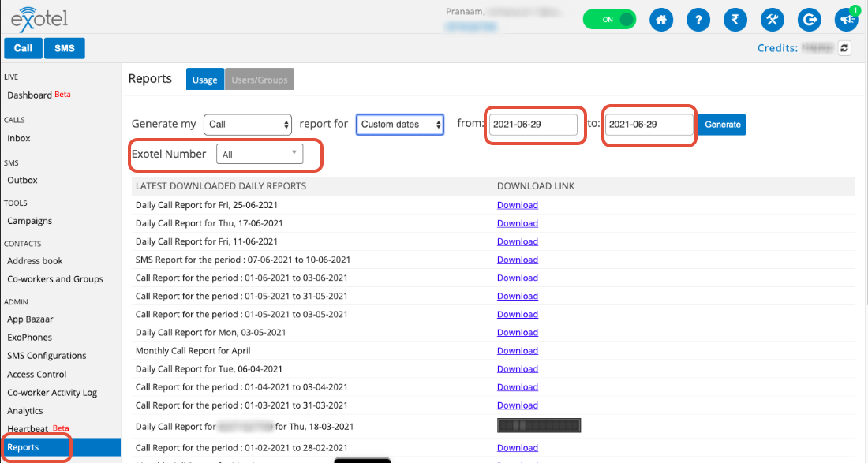The height and width of the screenshot is (463, 868).
Task: Download SMS Report for 07-06-2021 to 10-06-2021
Action: coord(517,260)
